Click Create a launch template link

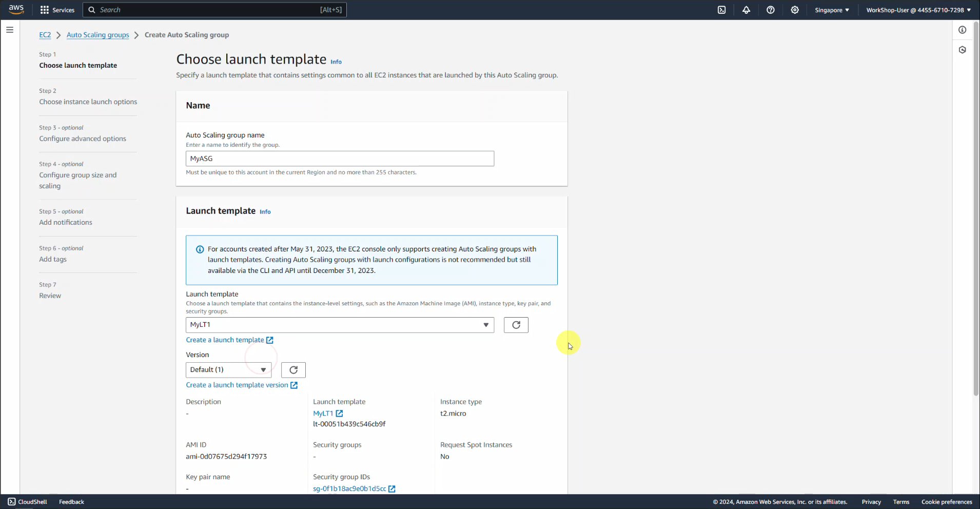pos(225,340)
